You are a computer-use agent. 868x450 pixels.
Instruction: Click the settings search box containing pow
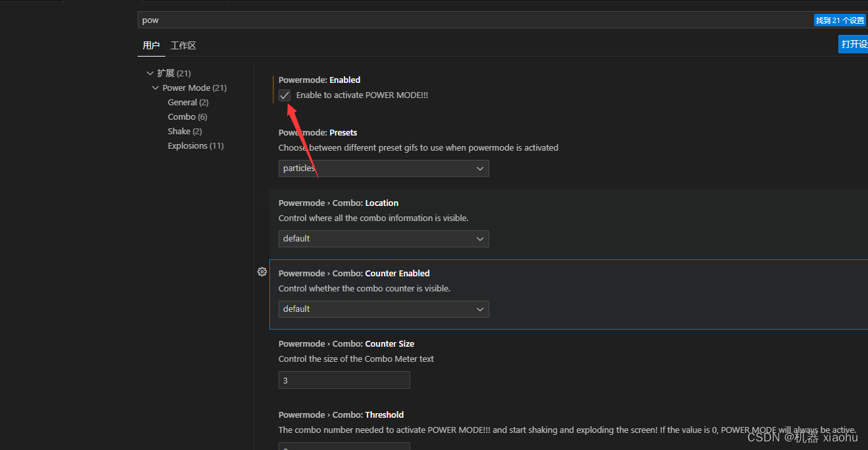tap(474, 20)
